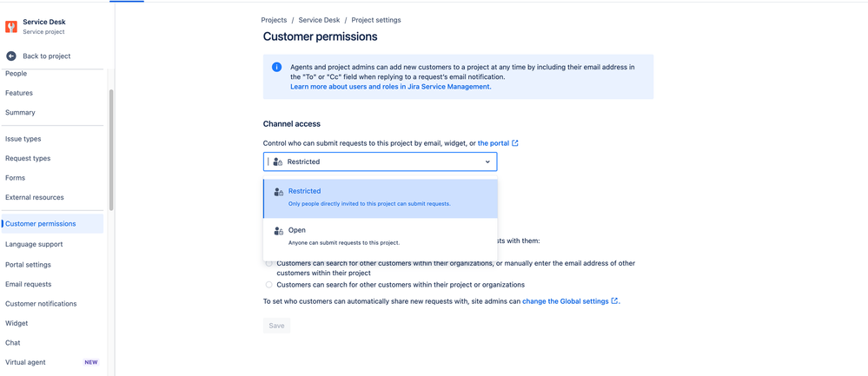Click the sidebar vertical scrollbar

(x=110, y=149)
